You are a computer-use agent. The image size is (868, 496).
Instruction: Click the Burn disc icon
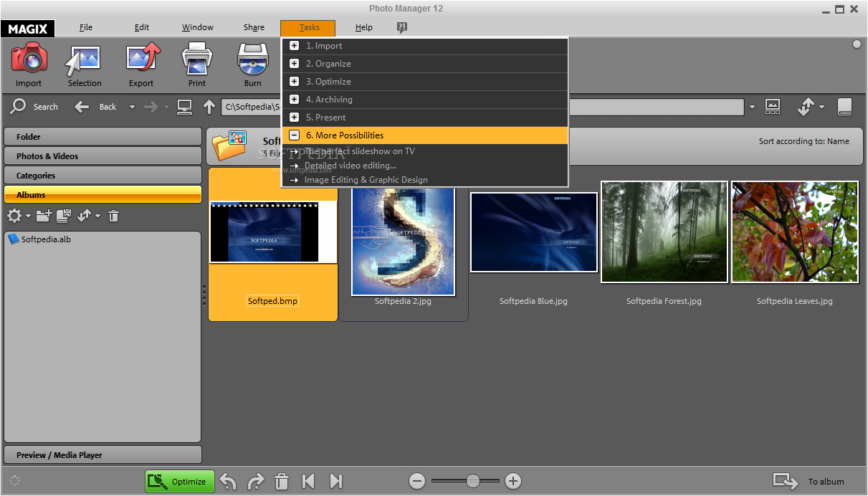pyautogui.click(x=253, y=59)
